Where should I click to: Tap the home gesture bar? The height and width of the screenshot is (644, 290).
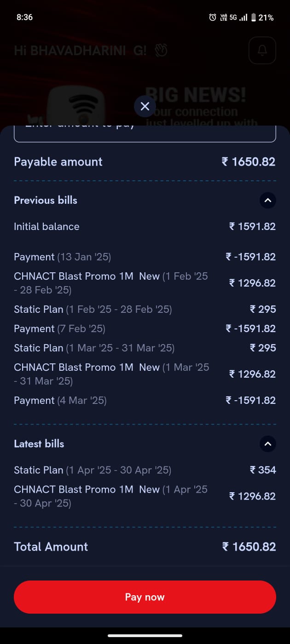[x=145, y=636]
